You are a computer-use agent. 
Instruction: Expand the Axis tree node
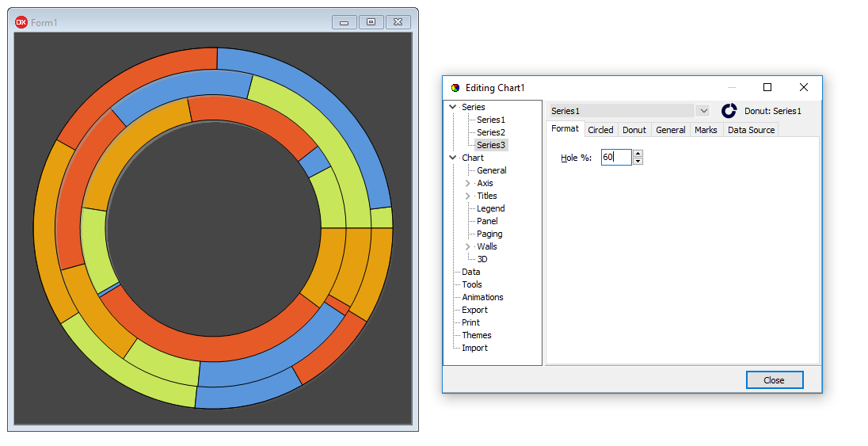[x=468, y=183]
